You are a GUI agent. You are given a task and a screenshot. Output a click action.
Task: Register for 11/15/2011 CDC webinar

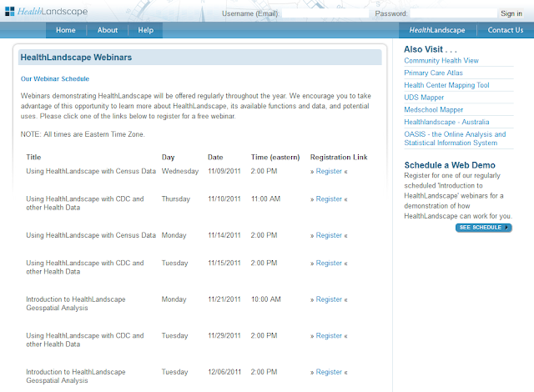[329, 263]
